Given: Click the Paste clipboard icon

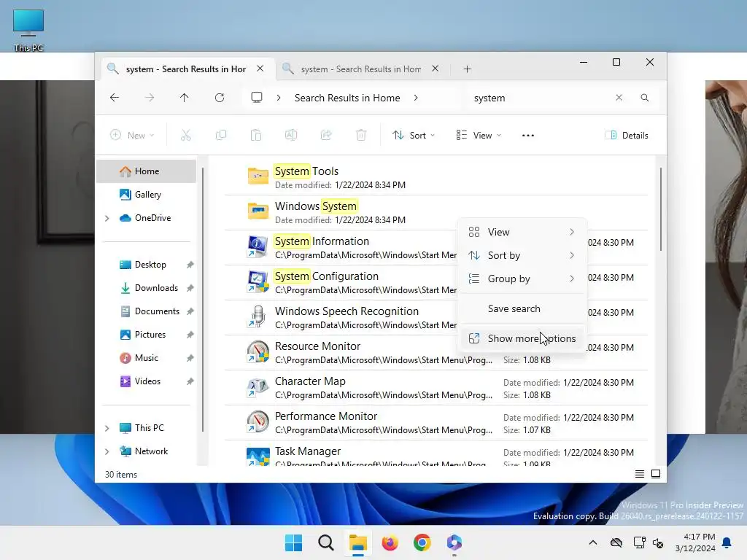Looking at the screenshot, I should pyautogui.click(x=256, y=135).
